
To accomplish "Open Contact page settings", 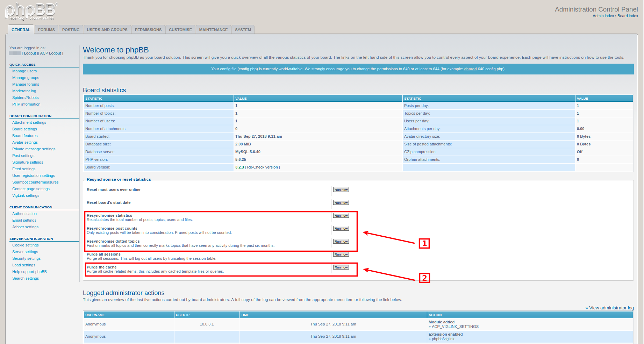I will pos(31,189).
